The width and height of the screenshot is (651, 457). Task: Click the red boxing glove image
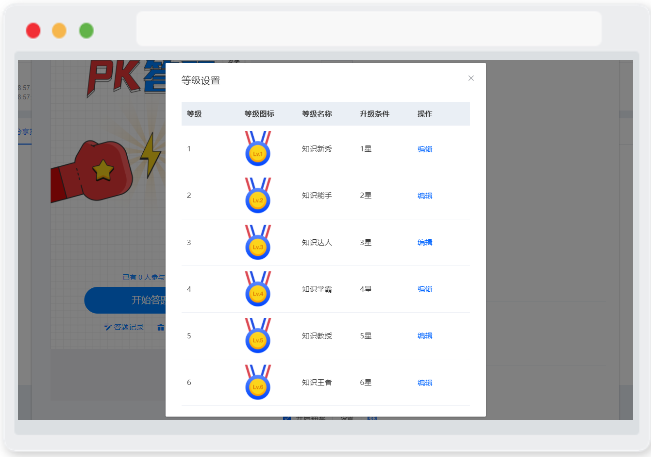coord(92,171)
